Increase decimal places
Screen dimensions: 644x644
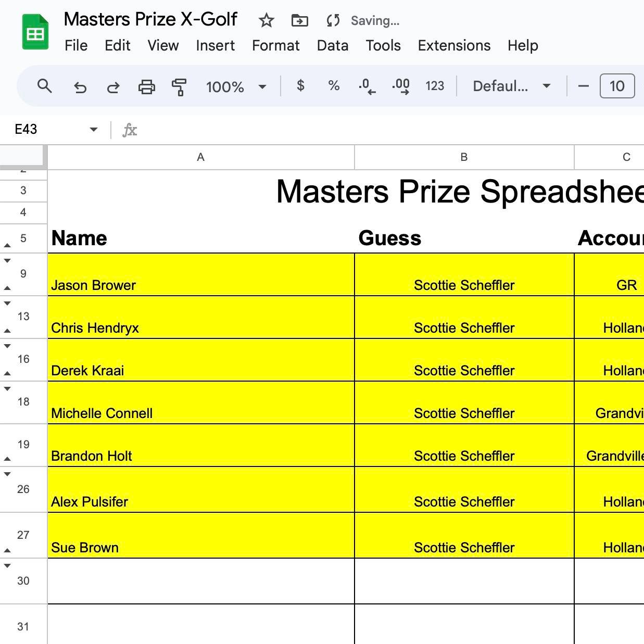point(401,86)
